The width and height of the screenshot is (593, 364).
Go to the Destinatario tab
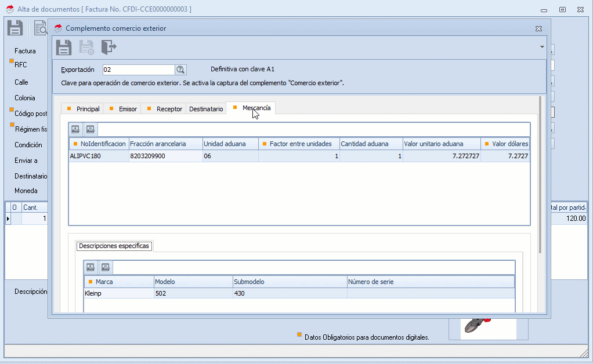(x=206, y=109)
